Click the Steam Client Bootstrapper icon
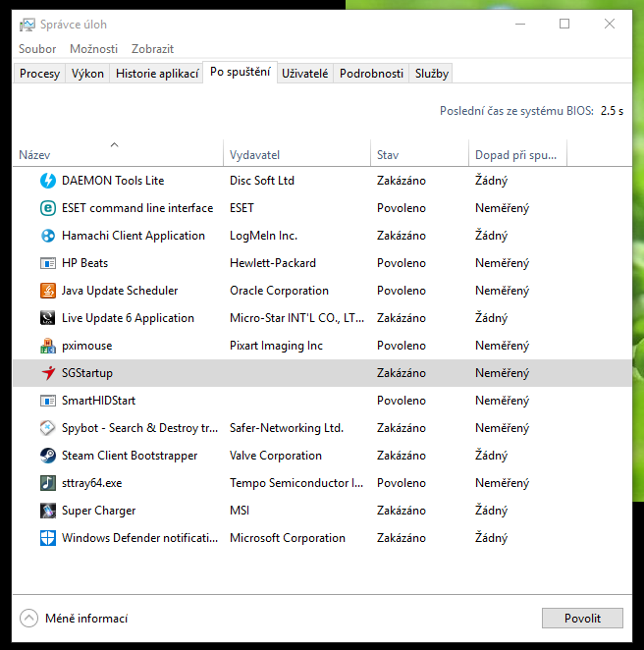 coord(48,456)
